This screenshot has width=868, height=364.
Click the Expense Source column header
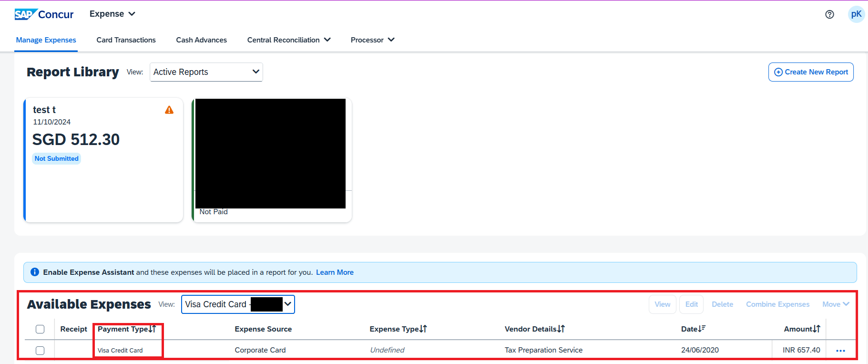tap(263, 329)
